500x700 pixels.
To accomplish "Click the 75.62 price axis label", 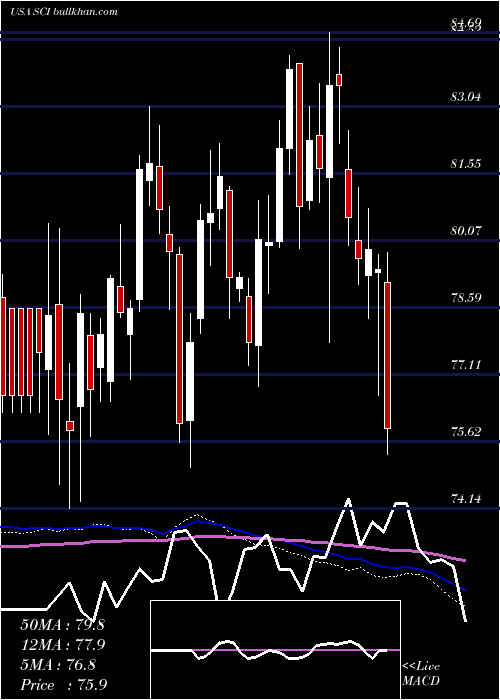I will pos(466,432).
